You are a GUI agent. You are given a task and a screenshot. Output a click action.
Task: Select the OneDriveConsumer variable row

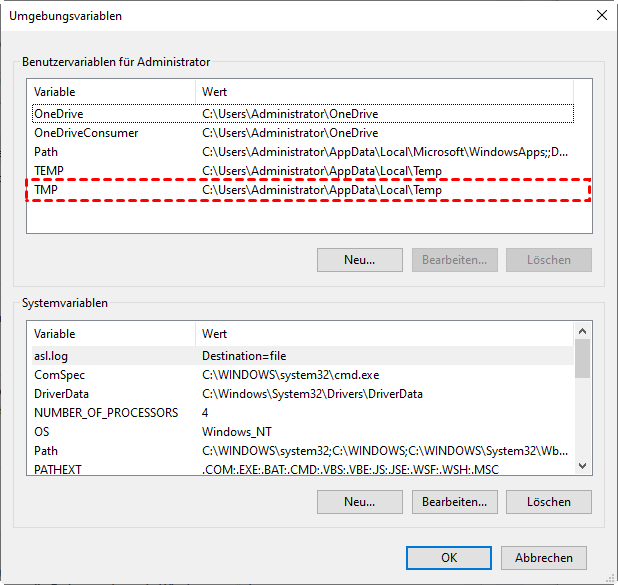pyautogui.click(x=86, y=133)
